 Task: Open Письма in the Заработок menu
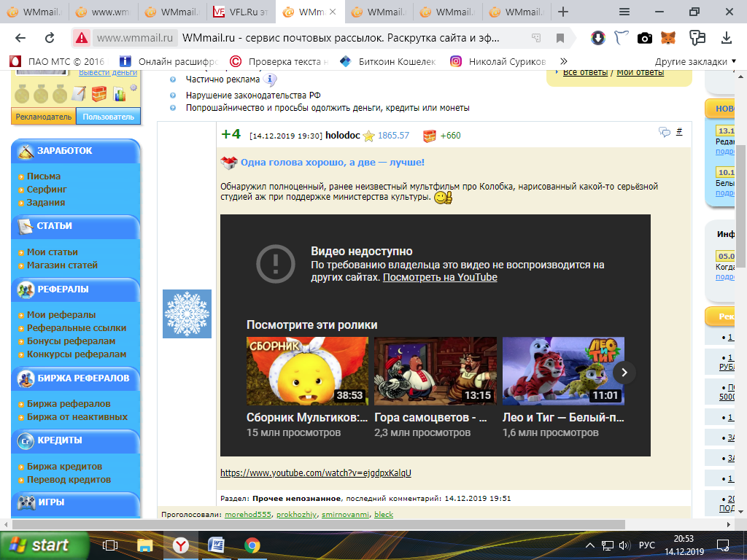pyautogui.click(x=44, y=176)
